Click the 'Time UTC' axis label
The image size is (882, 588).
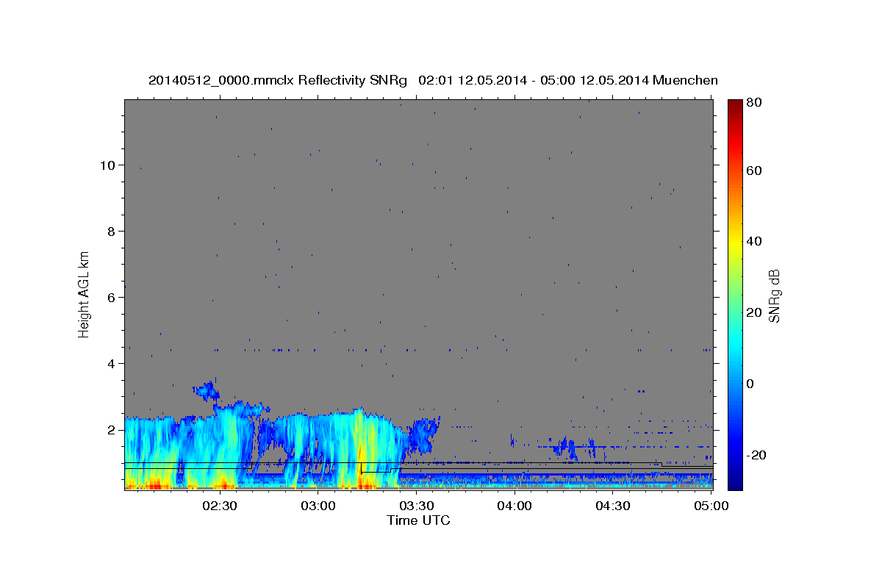coord(418,520)
